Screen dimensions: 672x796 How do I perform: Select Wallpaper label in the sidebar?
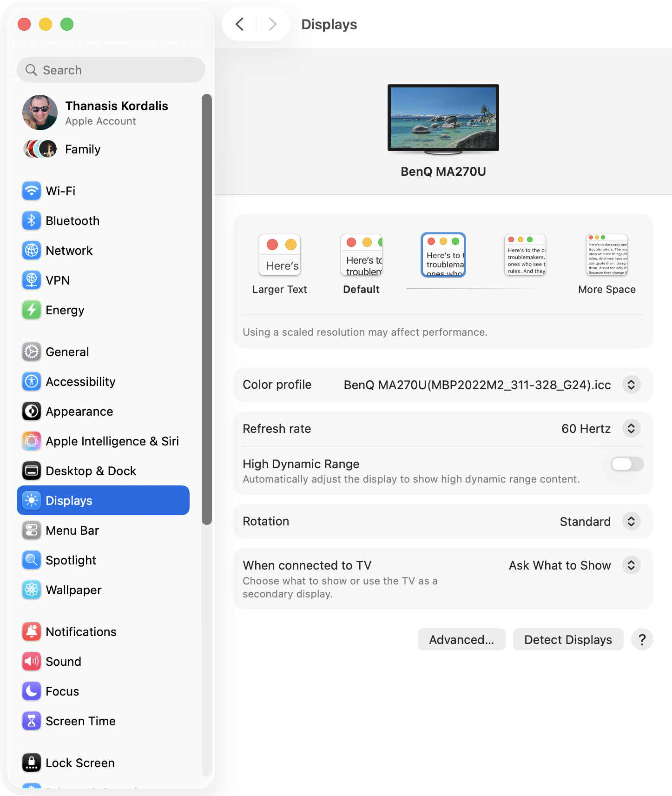click(73, 590)
